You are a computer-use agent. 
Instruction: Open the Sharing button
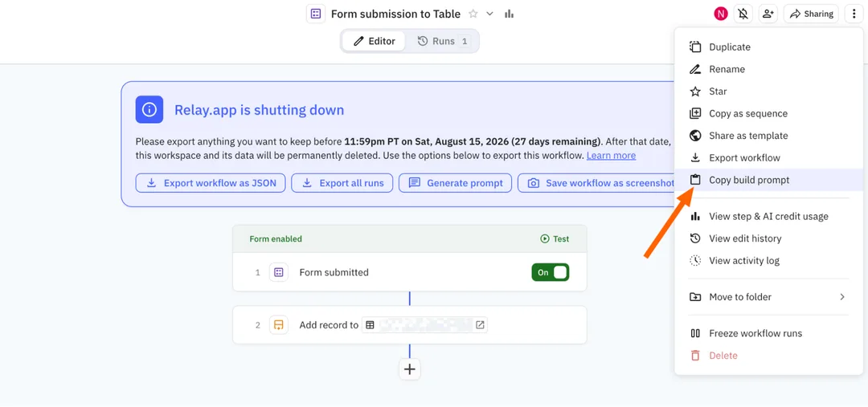click(811, 14)
